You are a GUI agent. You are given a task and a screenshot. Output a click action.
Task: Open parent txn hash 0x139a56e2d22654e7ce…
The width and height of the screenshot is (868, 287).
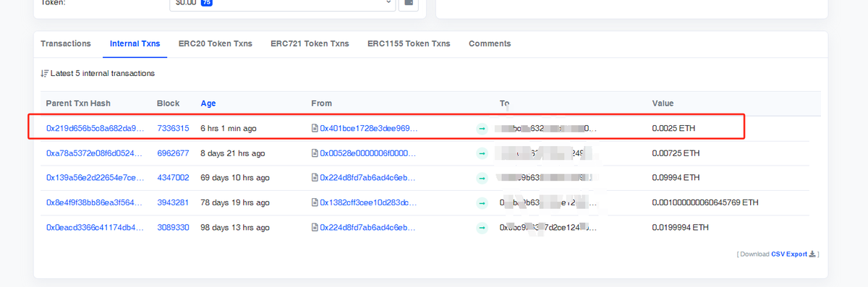(x=95, y=177)
